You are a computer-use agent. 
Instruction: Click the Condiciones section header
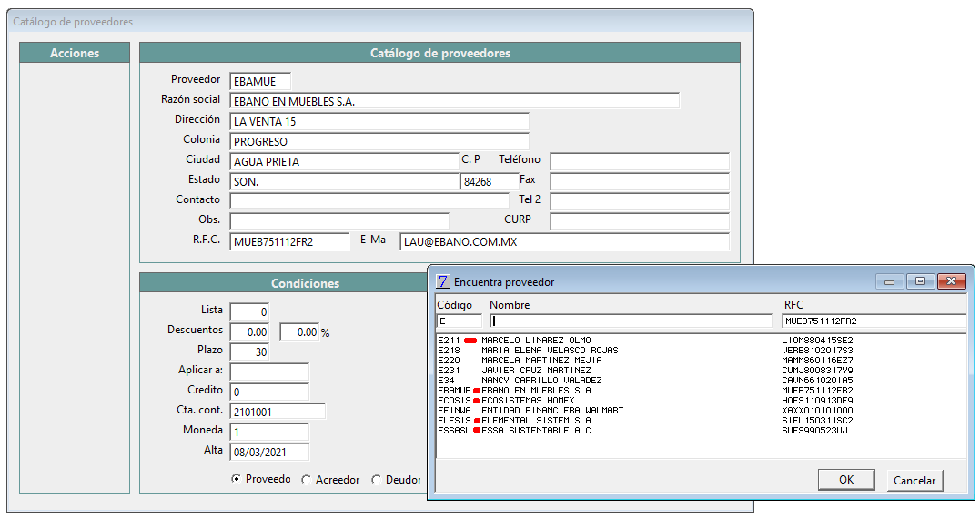pos(285,283)
